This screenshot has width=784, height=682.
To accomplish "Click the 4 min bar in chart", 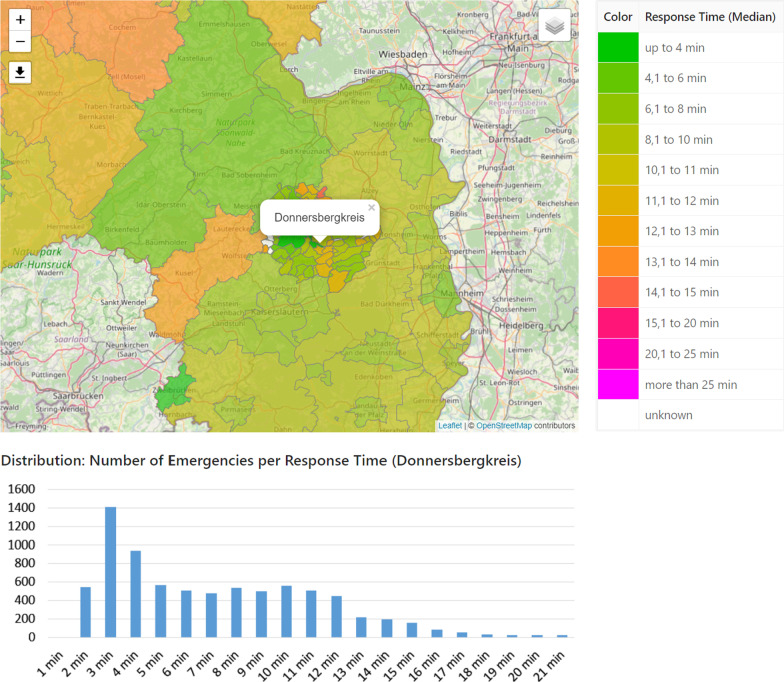I will point(136,594).
